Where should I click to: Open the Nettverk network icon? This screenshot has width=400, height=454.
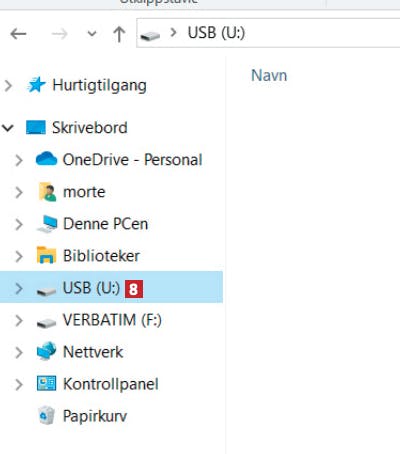pyautogui.click(x=46, y=351)
